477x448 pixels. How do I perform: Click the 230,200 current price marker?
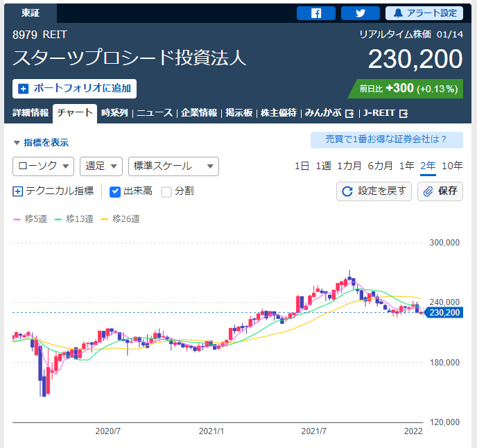pos(444,313)
